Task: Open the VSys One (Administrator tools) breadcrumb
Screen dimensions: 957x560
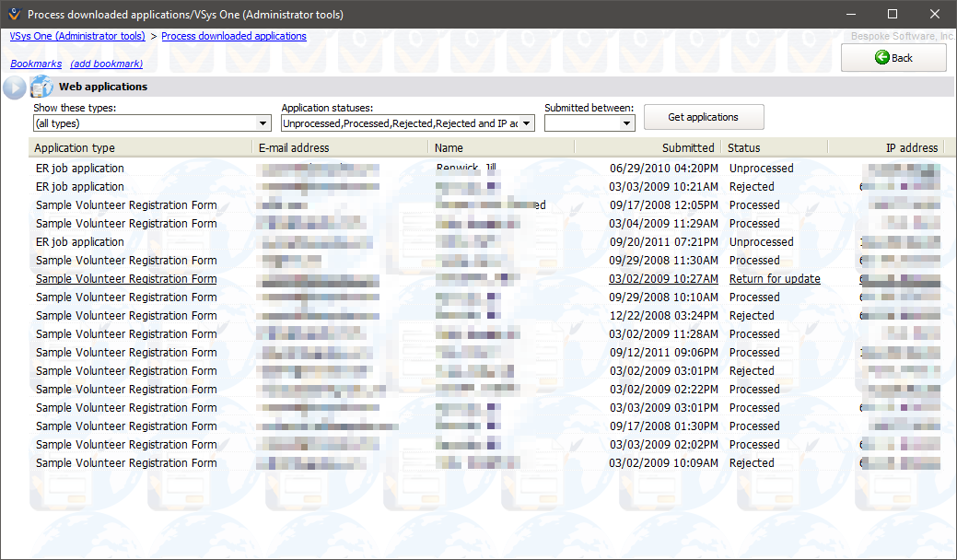Action: pyautogui.click(x=77, y=36)
